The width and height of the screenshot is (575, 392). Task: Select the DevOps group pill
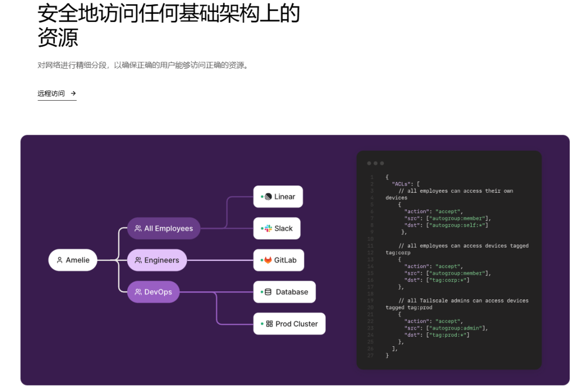153,292
